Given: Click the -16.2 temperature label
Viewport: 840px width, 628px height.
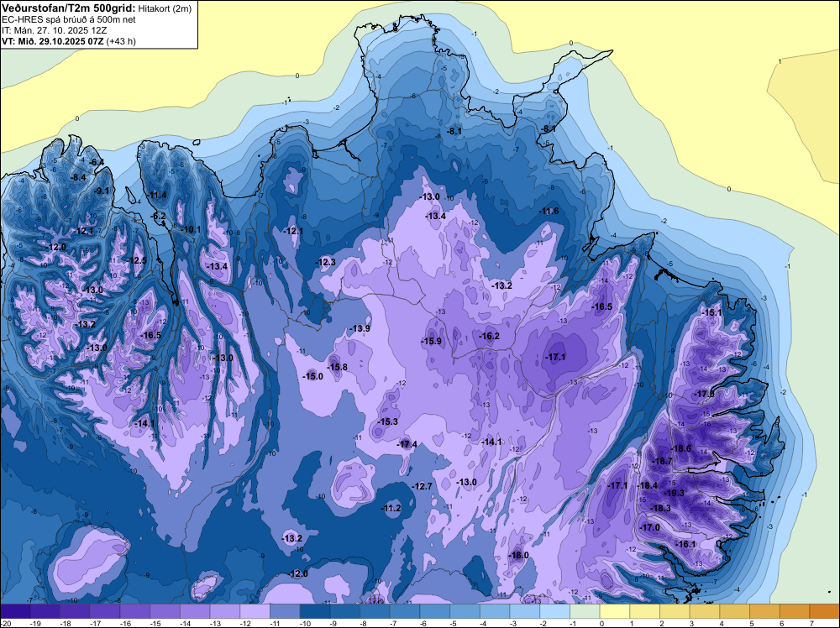Looking at the screenshot, I should tap(490, 336).
